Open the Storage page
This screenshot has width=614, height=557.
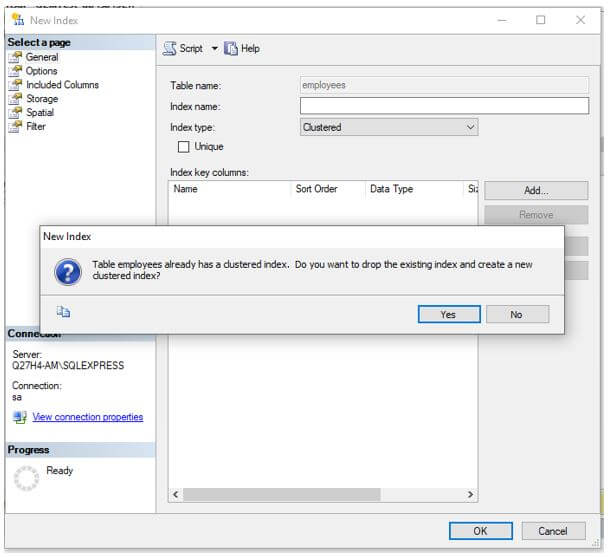click(x=42, y=99)
